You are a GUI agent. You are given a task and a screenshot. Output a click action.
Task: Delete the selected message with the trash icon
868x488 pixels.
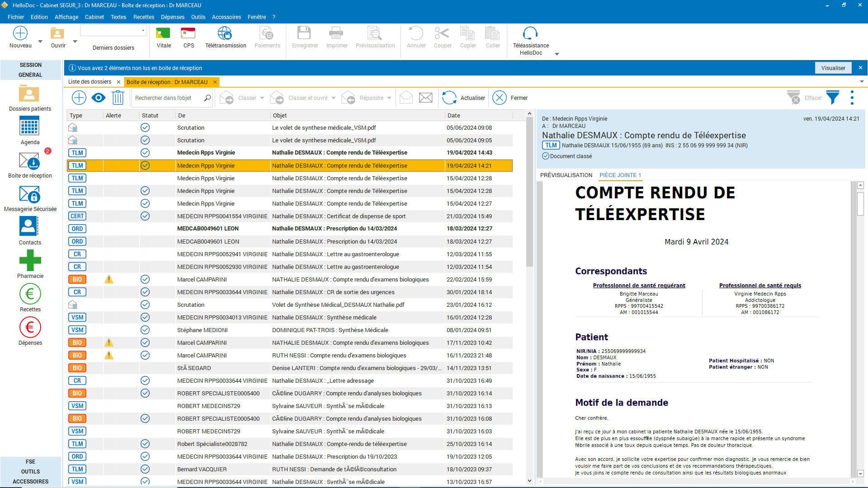pos(118,98)
